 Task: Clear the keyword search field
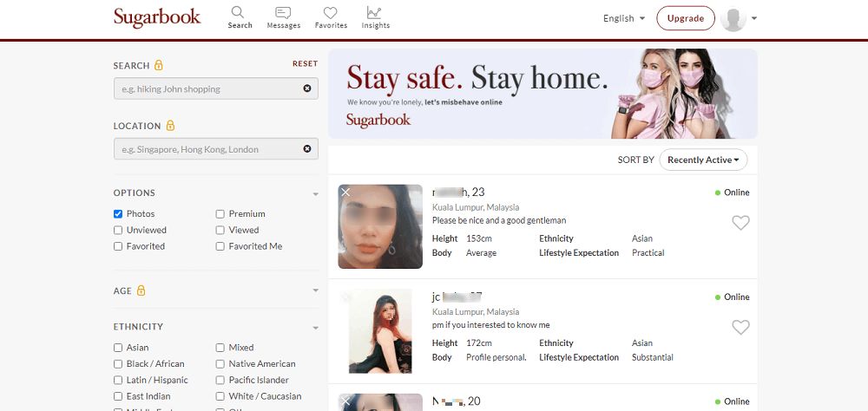(x=307, y=88)
